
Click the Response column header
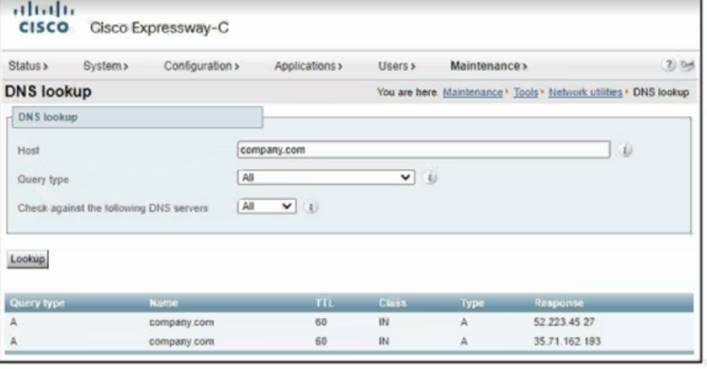pos(559,303)
